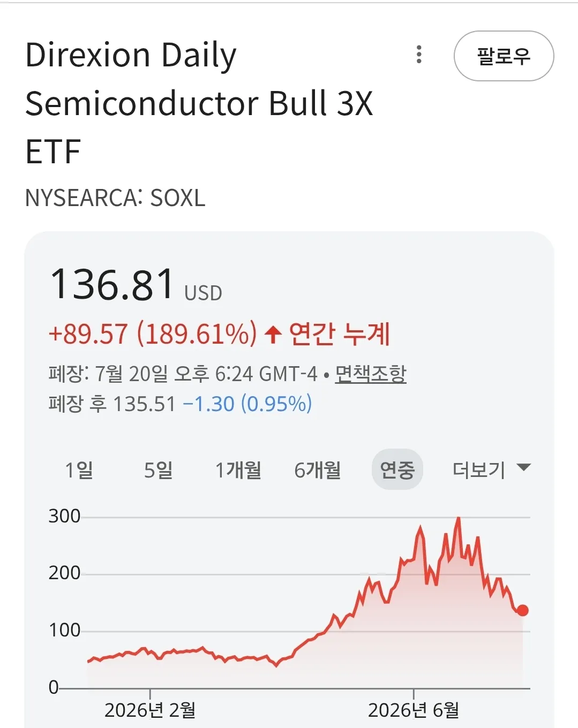
Task: Switch chart to 6개월 range
Action: pyautogui.click(x=318, y=470)
